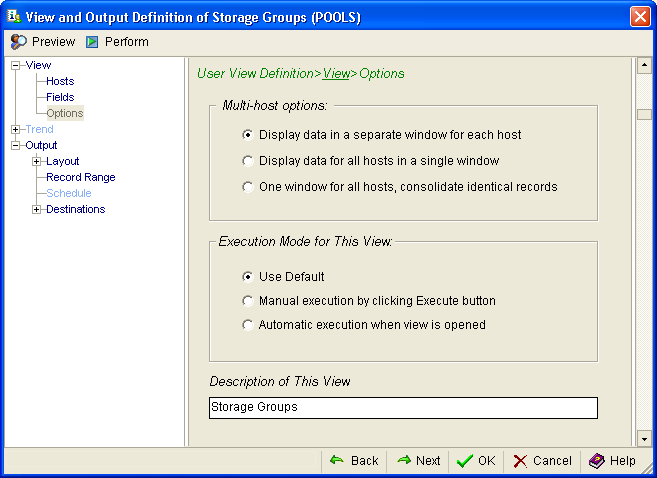Open the Hosts tree item
Screen dimensions: 657x478
[x=60, y=81]
